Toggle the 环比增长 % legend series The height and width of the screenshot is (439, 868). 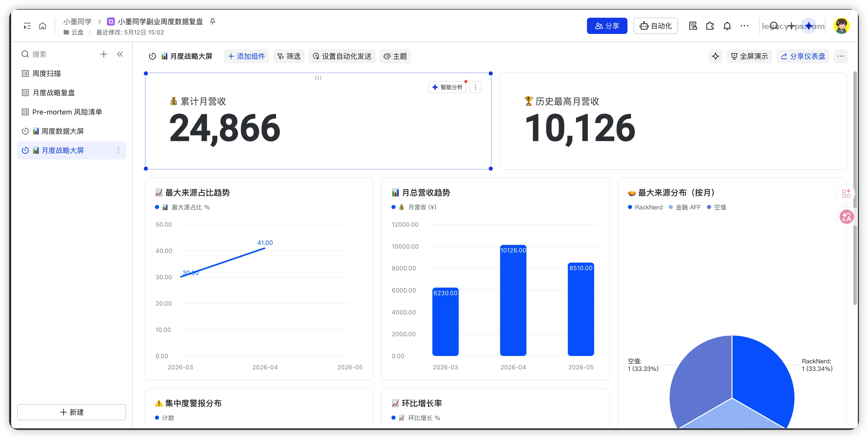coord(416,418)
